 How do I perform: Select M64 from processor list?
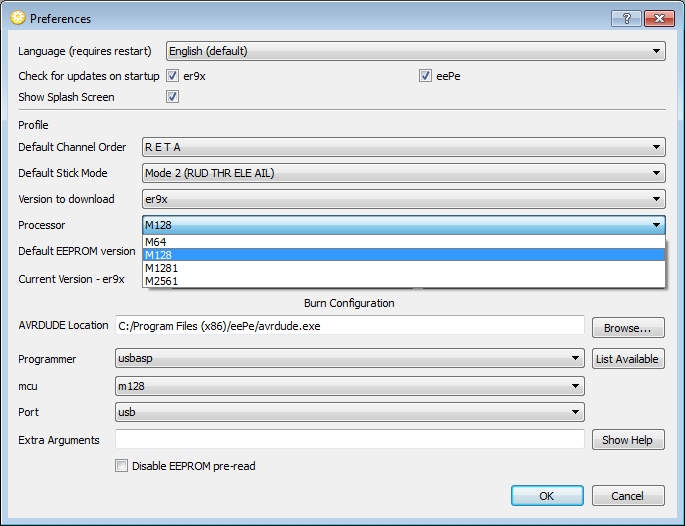pyautogui.click(x=404, y=242)
